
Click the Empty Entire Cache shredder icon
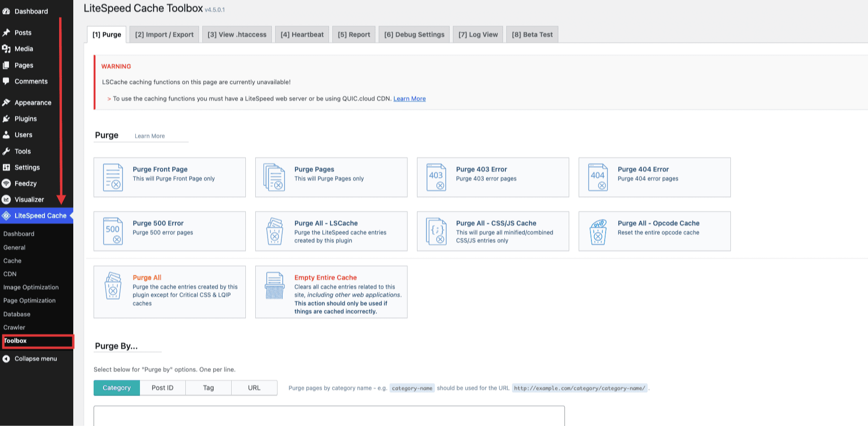[274, 286]
